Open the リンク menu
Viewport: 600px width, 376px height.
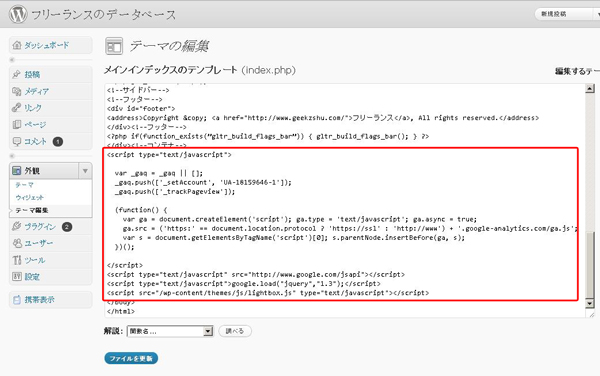(x=33, y=108)
